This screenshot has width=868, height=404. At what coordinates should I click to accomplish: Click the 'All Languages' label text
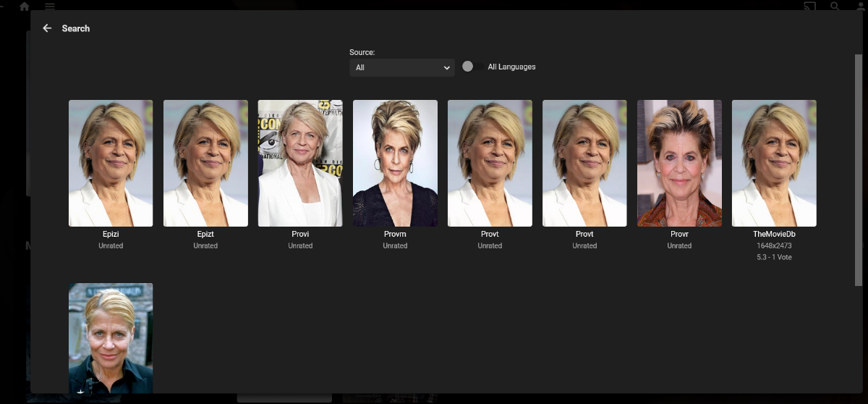[x=511, y=67]
